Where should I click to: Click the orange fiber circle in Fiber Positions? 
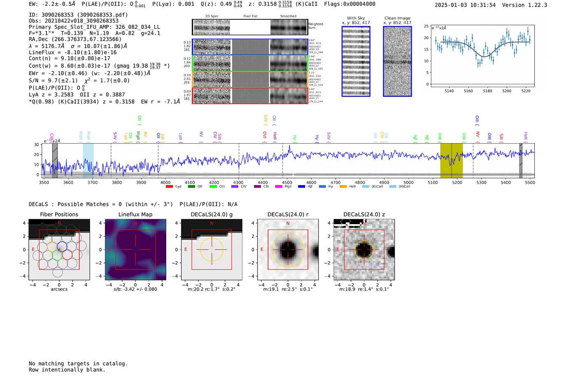[52, 247]
